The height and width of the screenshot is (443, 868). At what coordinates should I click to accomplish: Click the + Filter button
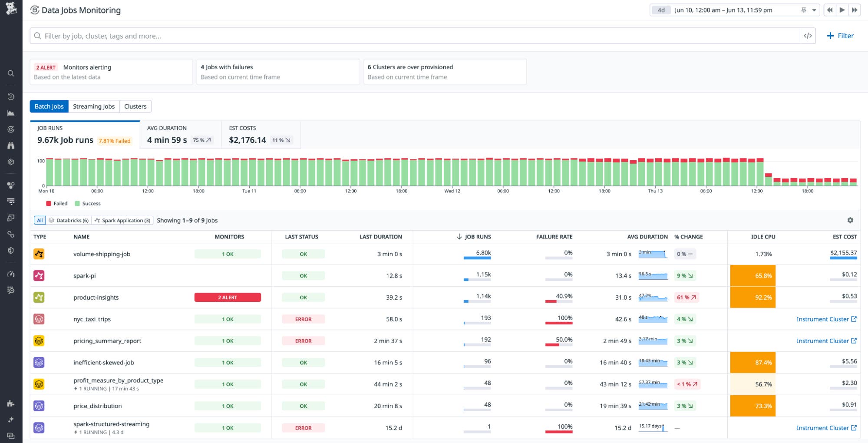[840, 36]
